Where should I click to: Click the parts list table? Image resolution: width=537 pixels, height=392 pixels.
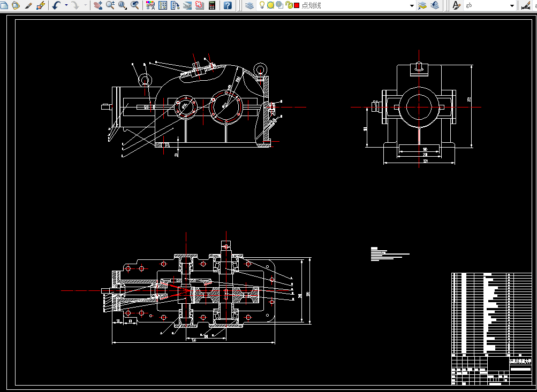point(491,314)
